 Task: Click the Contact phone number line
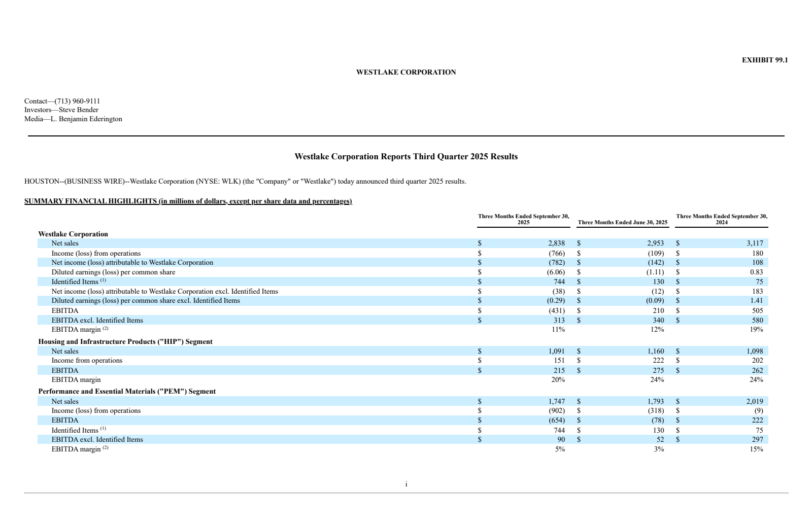tap(62, 101)
